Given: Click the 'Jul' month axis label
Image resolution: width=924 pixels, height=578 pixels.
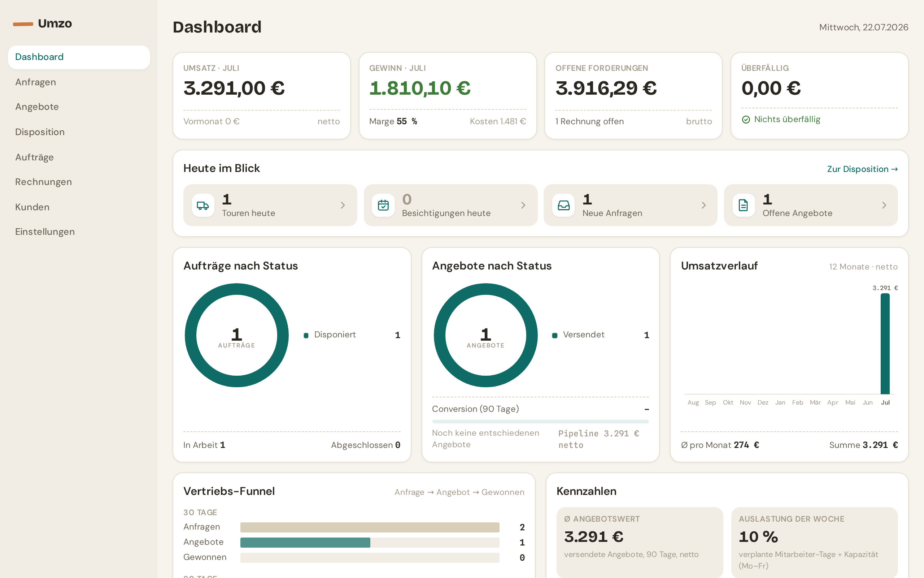Looking at the screenshot, I should [885, 402].
